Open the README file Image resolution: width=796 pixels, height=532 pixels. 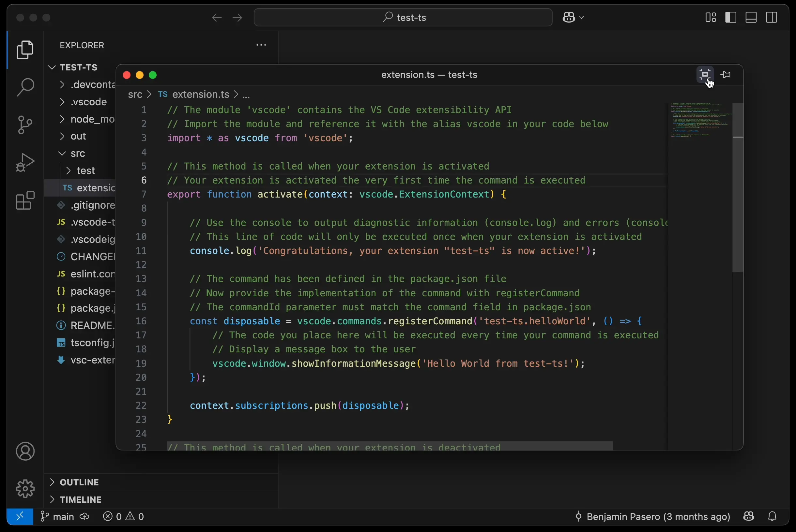[x=80, y=325]
